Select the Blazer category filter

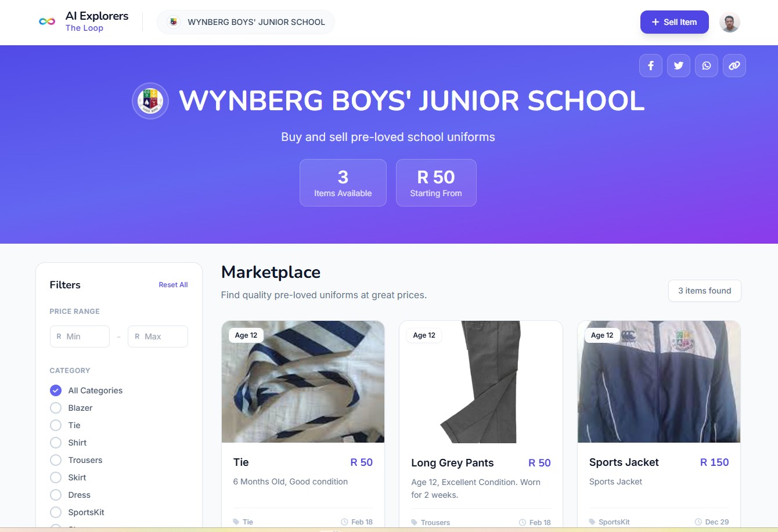(56, 408)
